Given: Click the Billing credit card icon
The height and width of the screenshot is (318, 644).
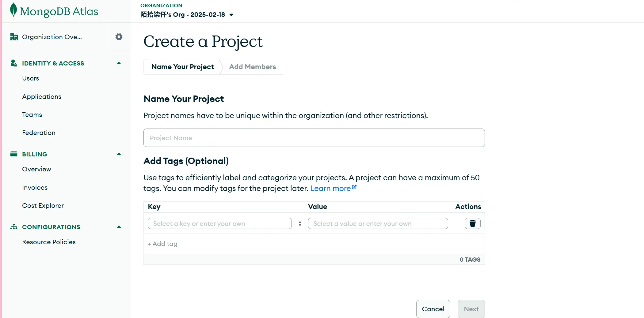Looking at the screenshot, I should point(14,154).
